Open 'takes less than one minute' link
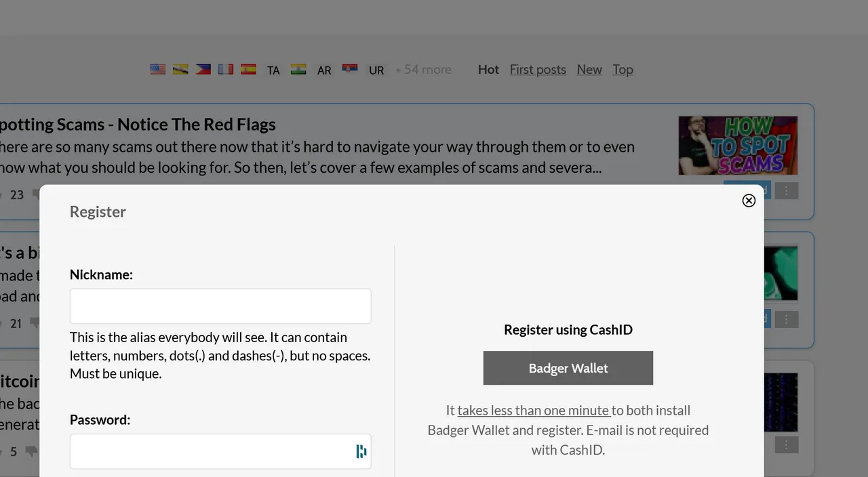The width and height of the screenshot is (868, 477). [534, 410]
